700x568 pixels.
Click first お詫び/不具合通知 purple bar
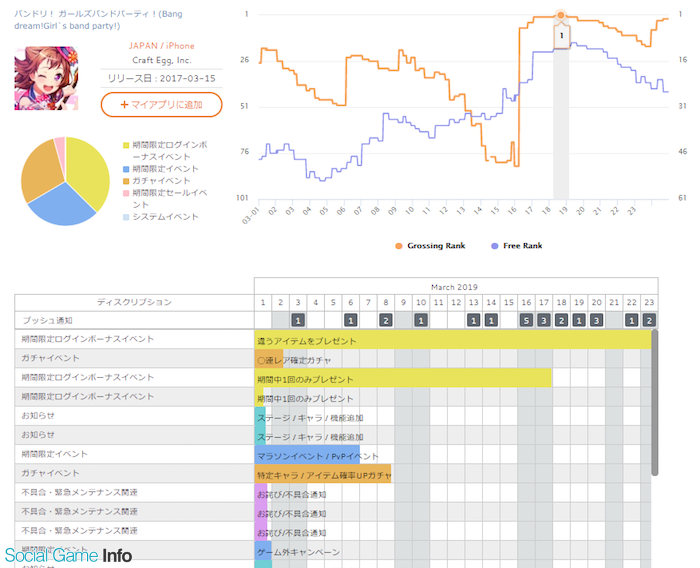click(261, 493)
